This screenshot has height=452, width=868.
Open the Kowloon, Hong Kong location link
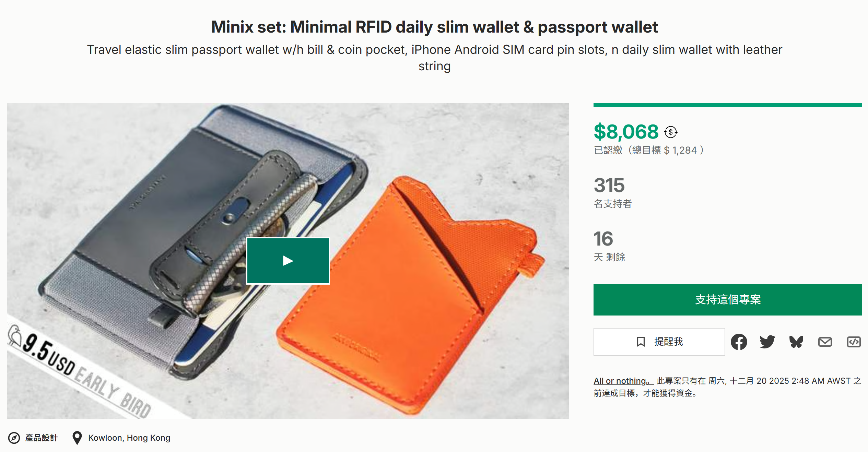(129, 438)
